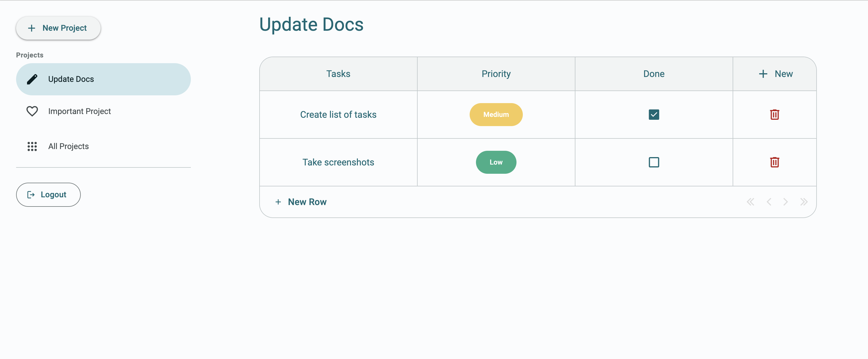Click the logout arrow icon

point(31,195)
